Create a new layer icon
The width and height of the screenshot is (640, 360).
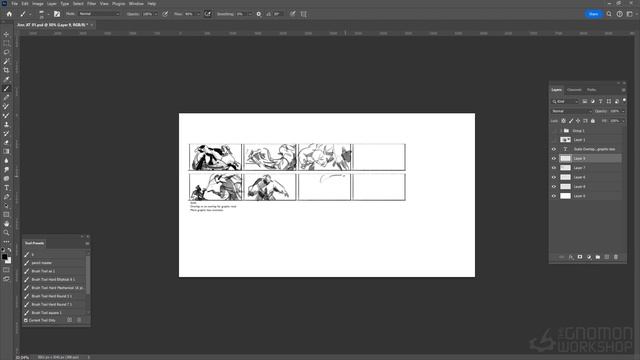click(607, 257)
